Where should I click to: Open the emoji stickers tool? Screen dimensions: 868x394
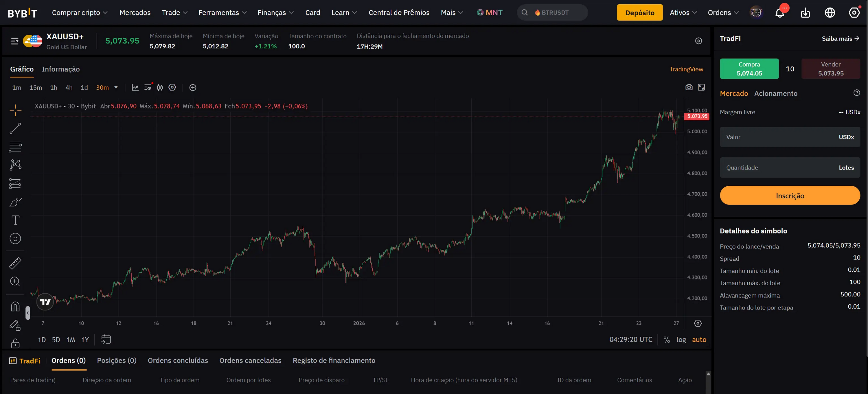click(15, 238)
